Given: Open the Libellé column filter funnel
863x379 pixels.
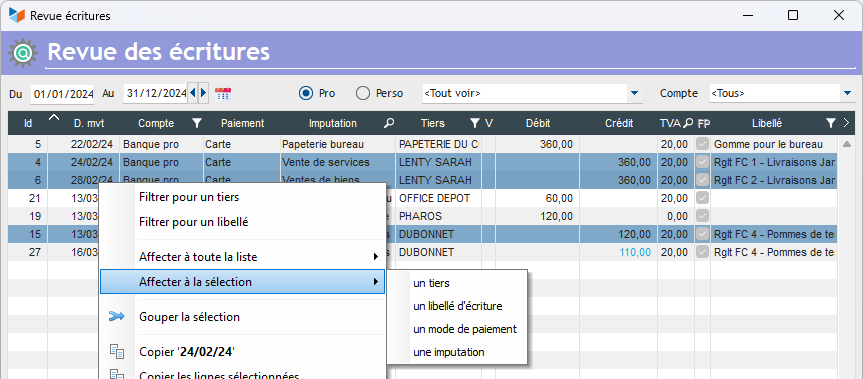Looking at the screenshot, I should tap(831, 124).
